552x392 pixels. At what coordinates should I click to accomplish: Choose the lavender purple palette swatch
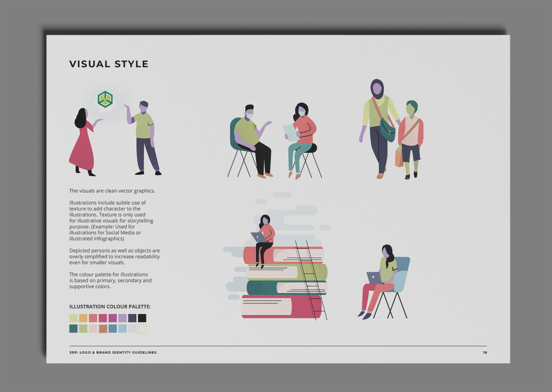(122, 318)
